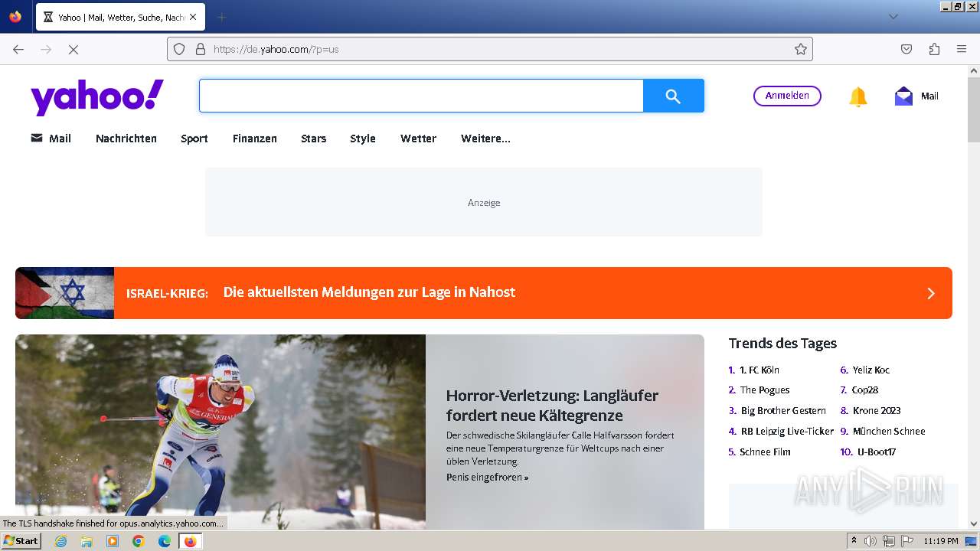Open the Save to Pocket icon
This screenshot has height=551, width=980.
pos(906,49)
